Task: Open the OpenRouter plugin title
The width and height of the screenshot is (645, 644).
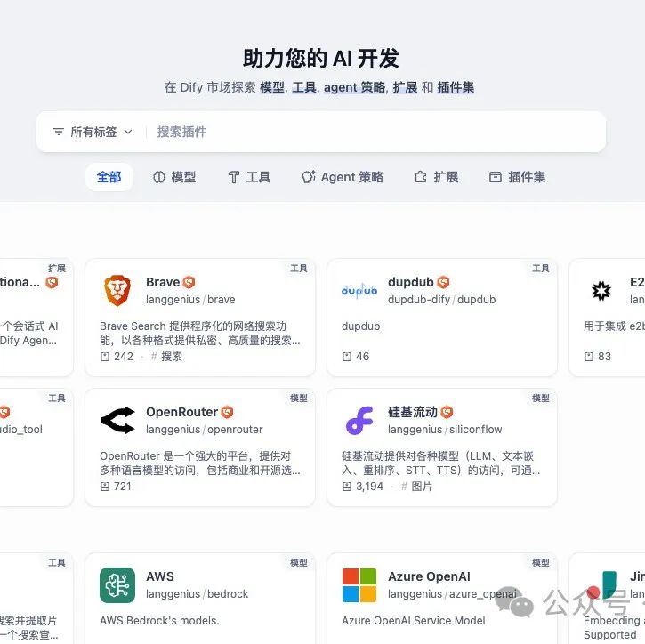Action: (x=181, y=412)
